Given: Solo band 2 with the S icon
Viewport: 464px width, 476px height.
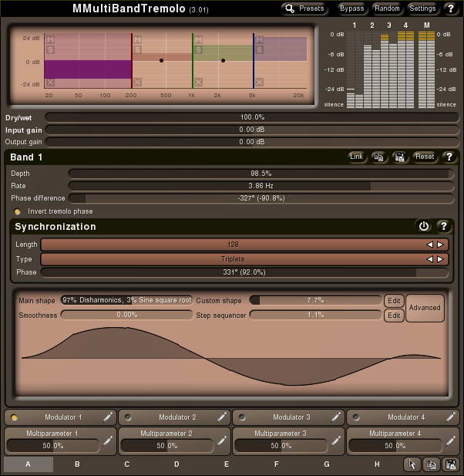Looking at the screenshot, I should point(138,49).
